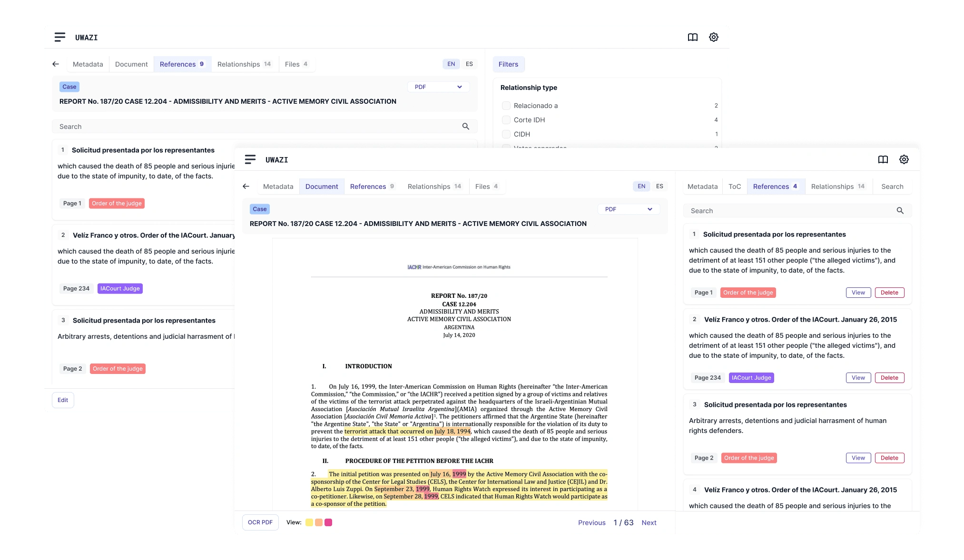Go to the next page with Next

649,522
